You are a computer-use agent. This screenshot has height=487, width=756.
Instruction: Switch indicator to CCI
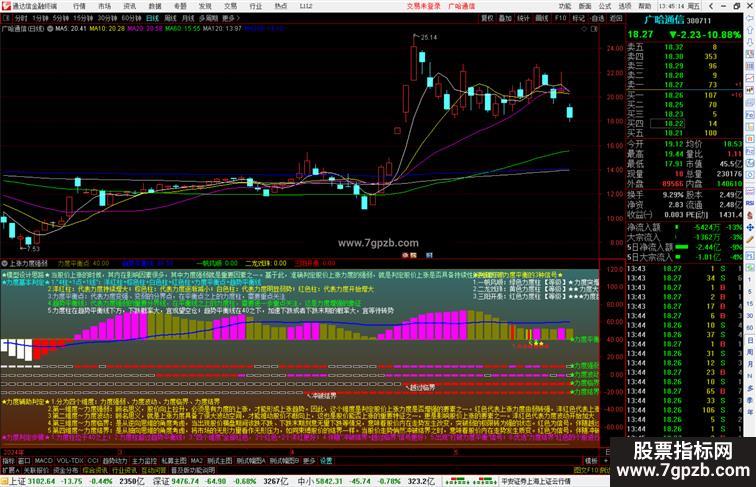tap(93, 461)
